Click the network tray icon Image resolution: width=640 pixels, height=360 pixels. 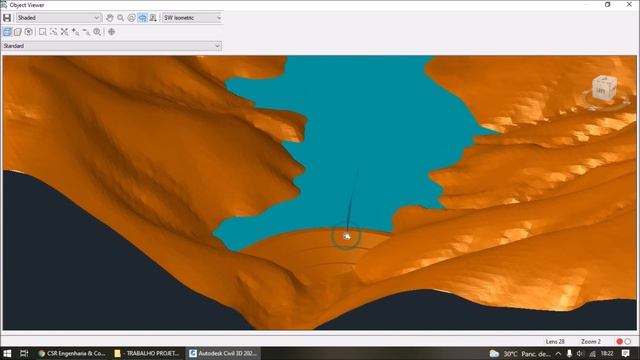coord(592,353)
